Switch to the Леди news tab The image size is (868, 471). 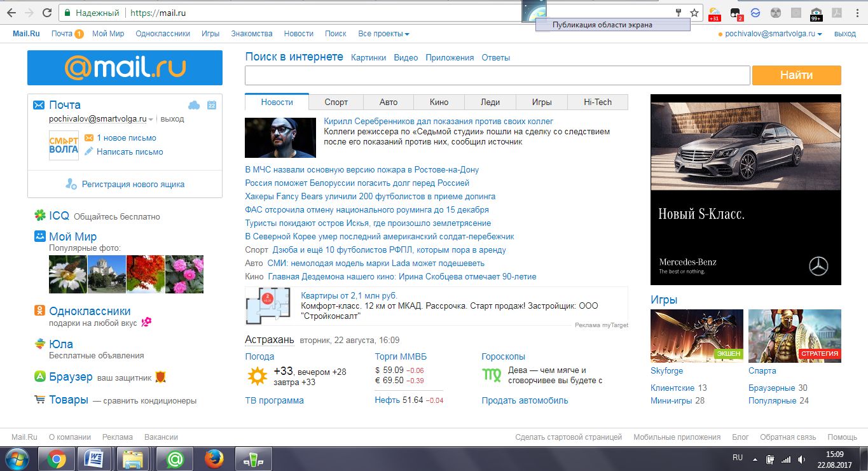[490, 102]
